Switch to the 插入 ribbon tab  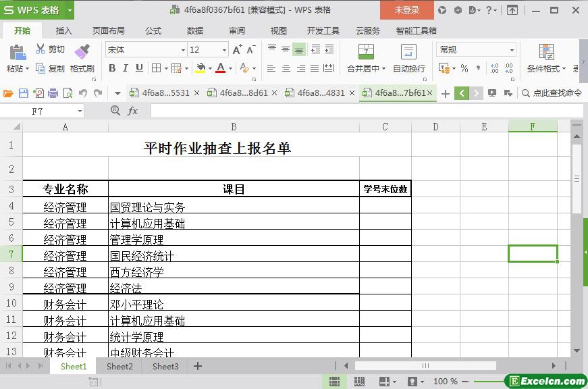[63, 31]
